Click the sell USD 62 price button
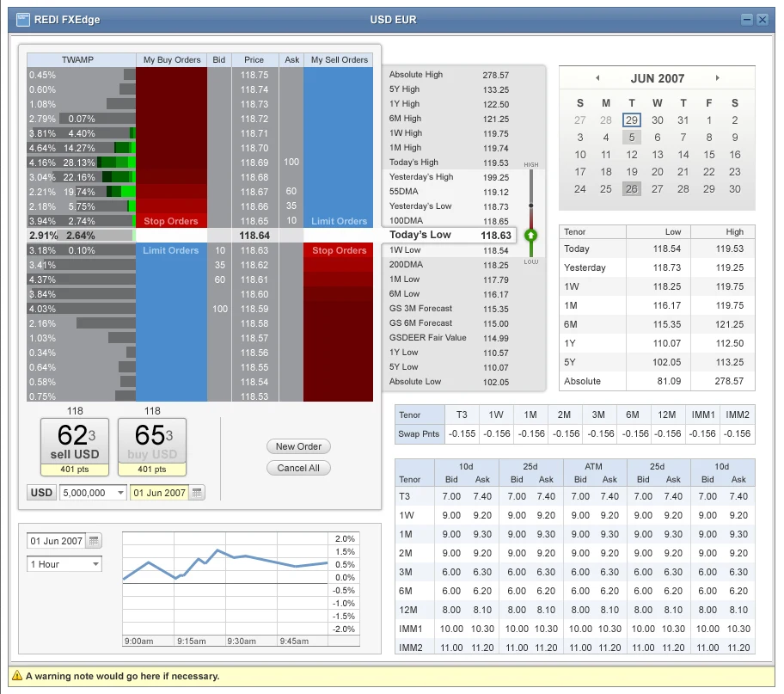 coord(75,447)
